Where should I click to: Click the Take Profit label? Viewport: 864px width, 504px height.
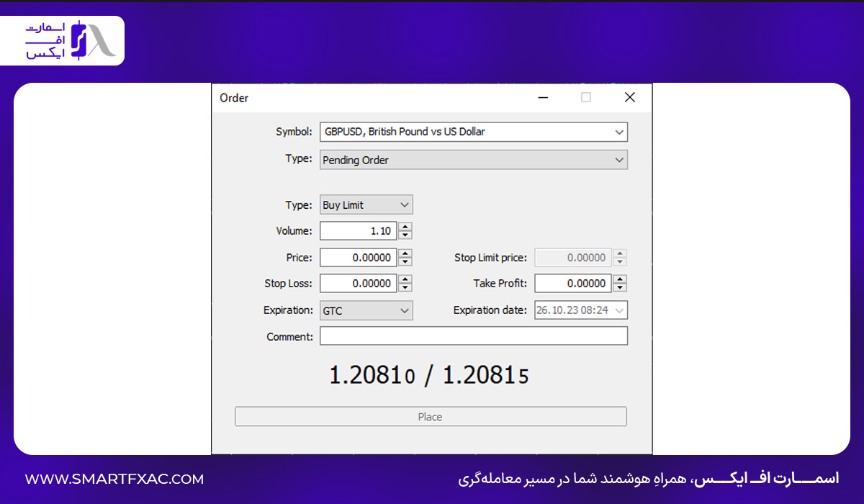[x=500, y=284]
